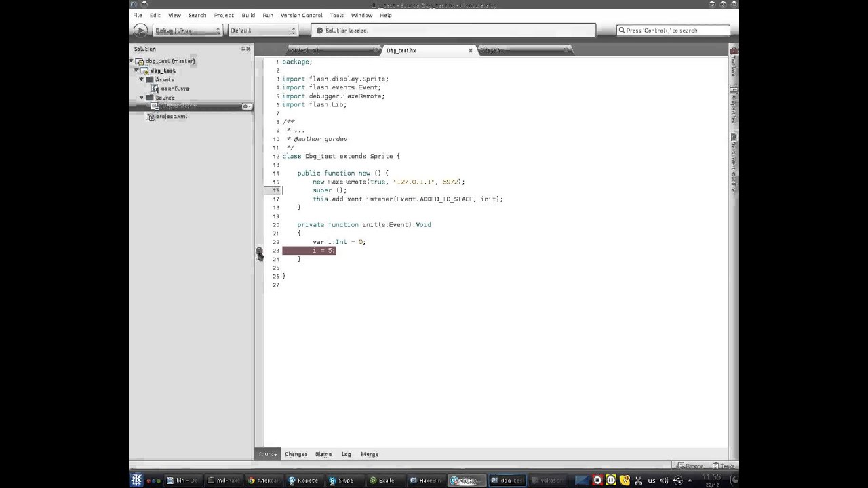
Task: Open the Search menu
Action: pyautogui.click(x=197, y=15)
